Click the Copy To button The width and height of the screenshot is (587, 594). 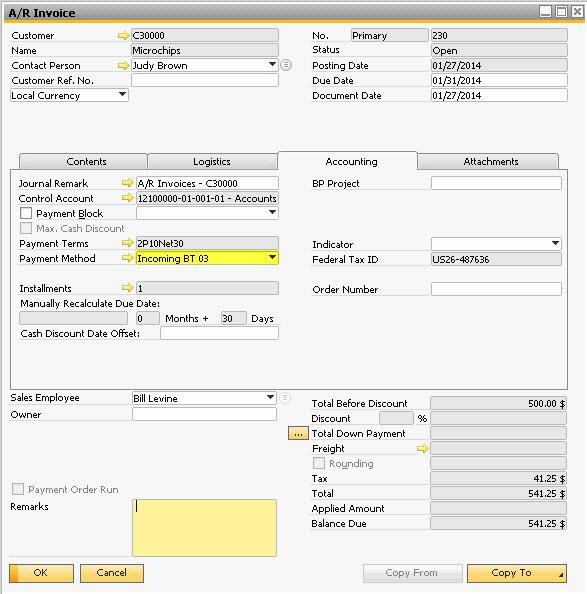(517, 573)
